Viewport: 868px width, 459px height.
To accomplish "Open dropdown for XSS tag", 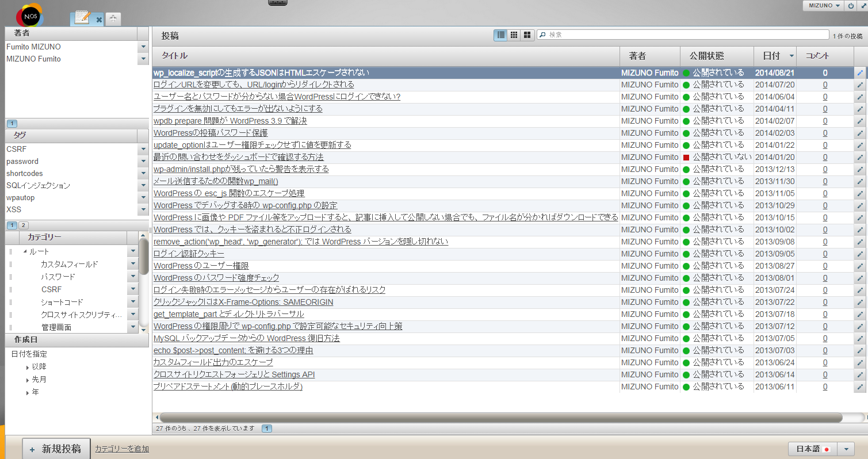I will pos(143,210).
